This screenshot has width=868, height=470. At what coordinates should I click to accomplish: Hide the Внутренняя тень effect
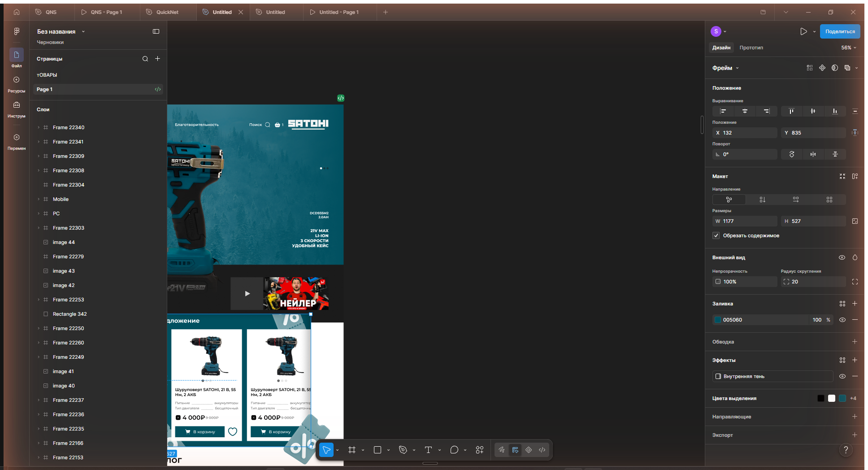click(842, 376)
